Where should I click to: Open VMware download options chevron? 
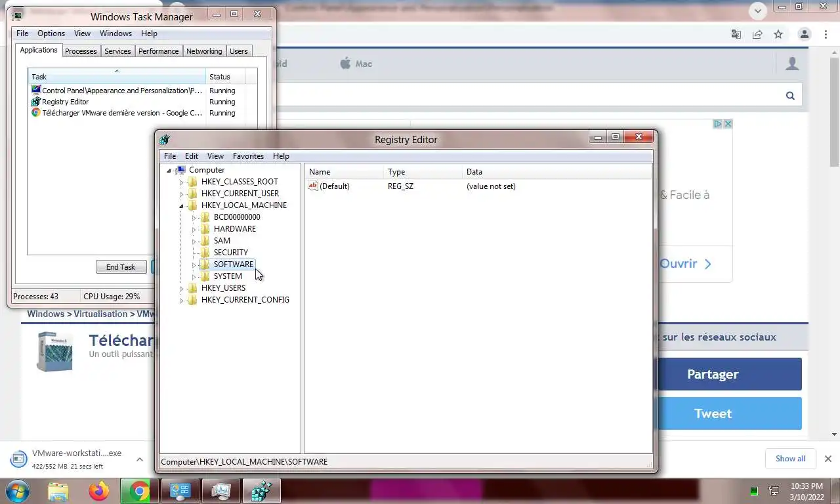(139, 459)
